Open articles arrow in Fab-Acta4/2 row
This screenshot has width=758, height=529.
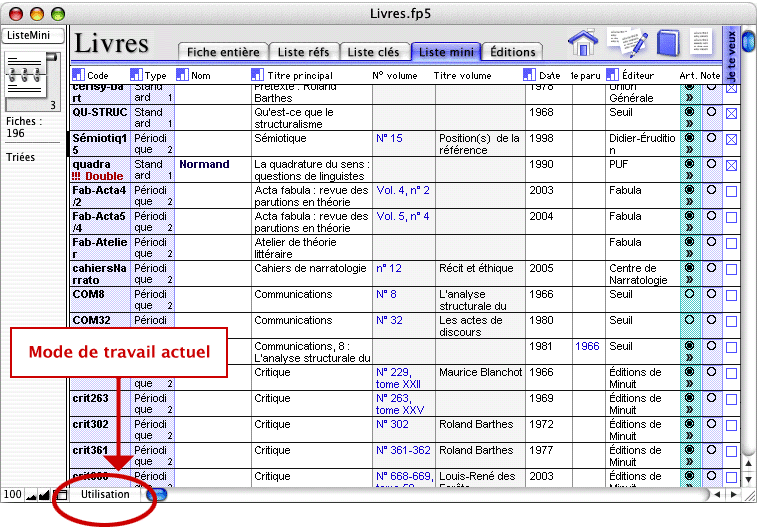(x=690, y=202)
